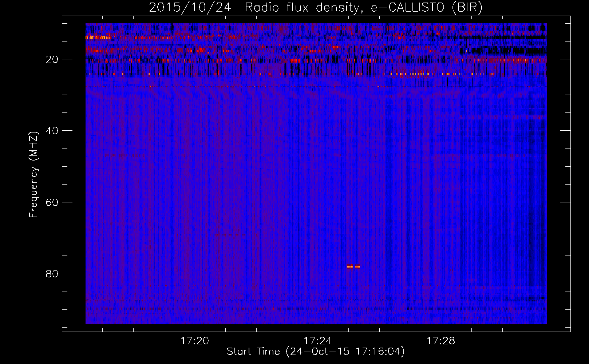Click the "Start Time (24-Oct-15 17:16:04)" axis label

point(316,352)
